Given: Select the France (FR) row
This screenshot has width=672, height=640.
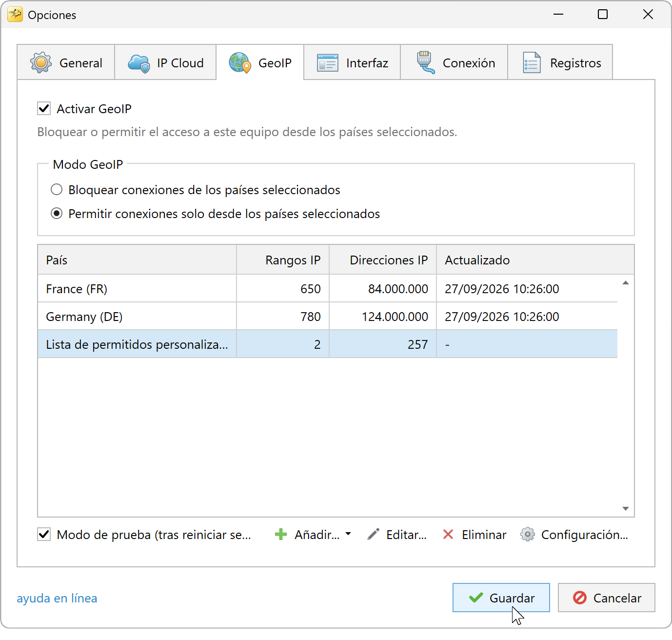Looking at the screenshot, I should click(x=328, y=289).
